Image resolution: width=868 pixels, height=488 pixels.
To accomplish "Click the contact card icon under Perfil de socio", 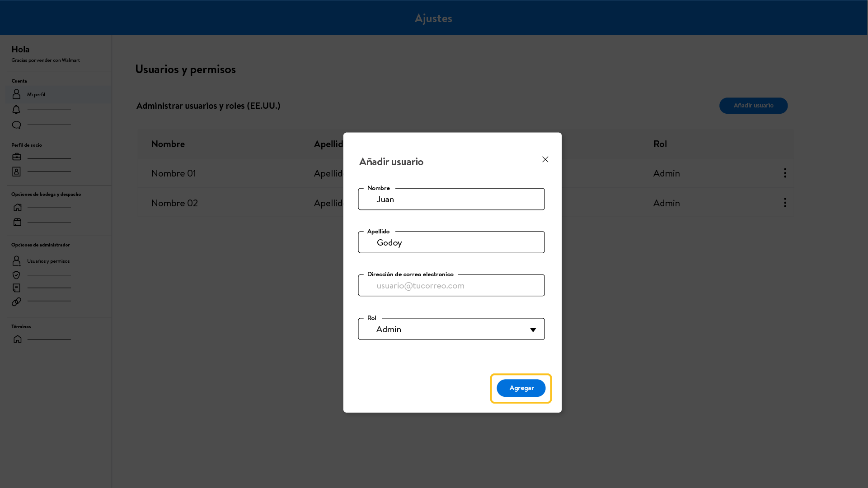I will pos(16,172).
